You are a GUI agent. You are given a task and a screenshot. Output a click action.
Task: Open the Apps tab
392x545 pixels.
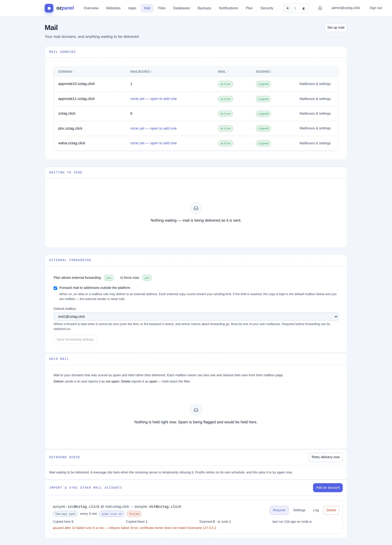132,8
